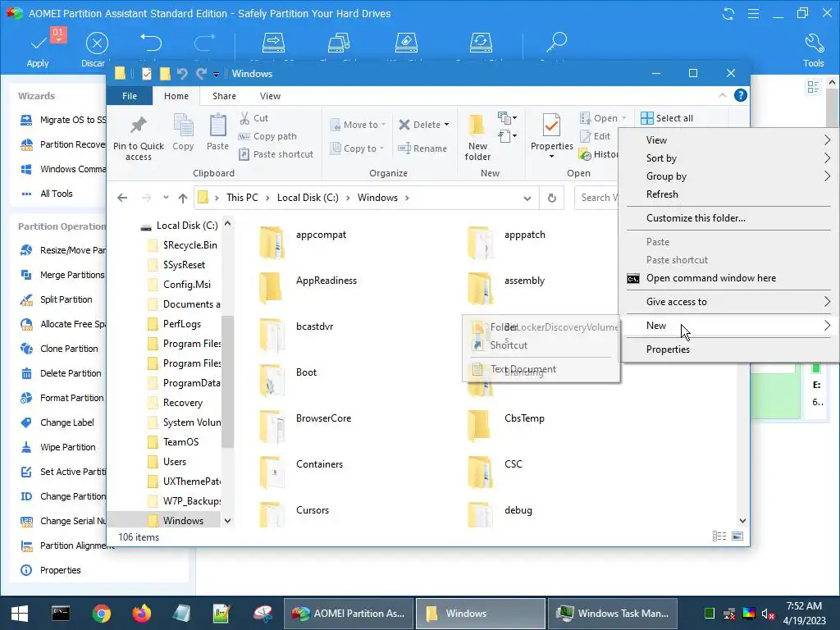The width and height of the screenshot is (840, 630).
Task: Click the AOMEI refresh icon in title bar
Action: pyautogui.click(x=728, y=13)
